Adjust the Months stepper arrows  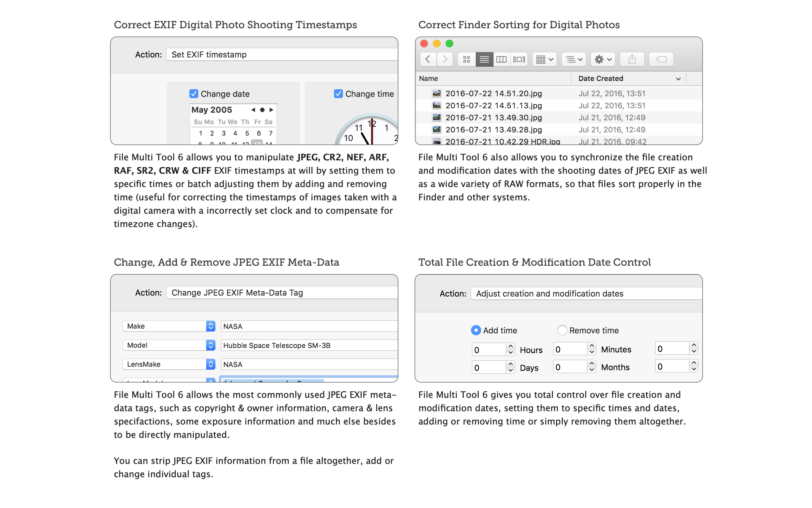click(592, 367)
